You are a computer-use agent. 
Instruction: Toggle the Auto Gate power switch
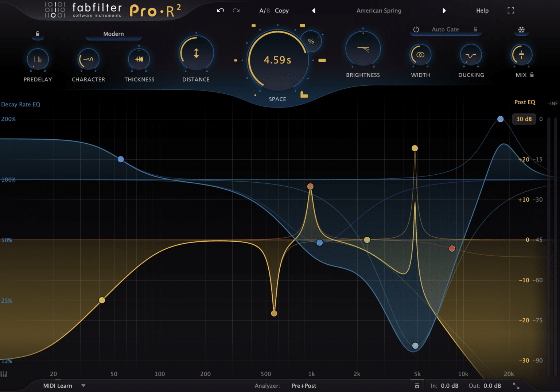pyautogui.click(x=416, y=30)
